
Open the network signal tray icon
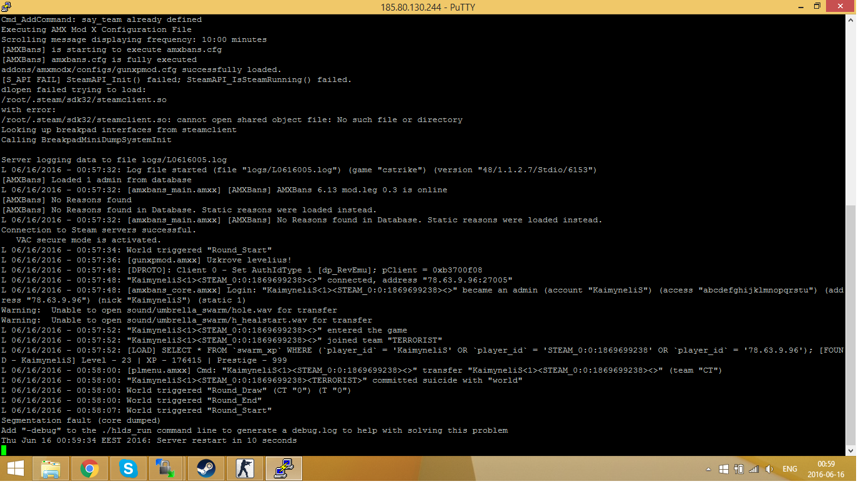(x=754, y=469)
